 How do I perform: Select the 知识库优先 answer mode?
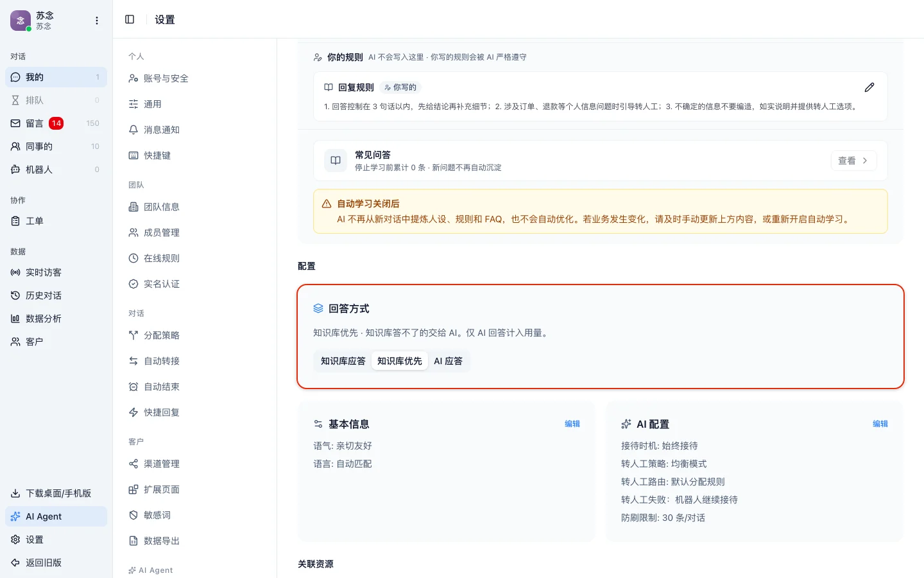400,361
